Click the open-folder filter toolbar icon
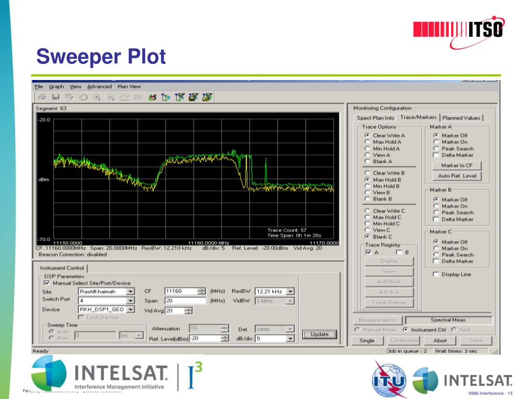532x399 pixels. pos(207,97)
